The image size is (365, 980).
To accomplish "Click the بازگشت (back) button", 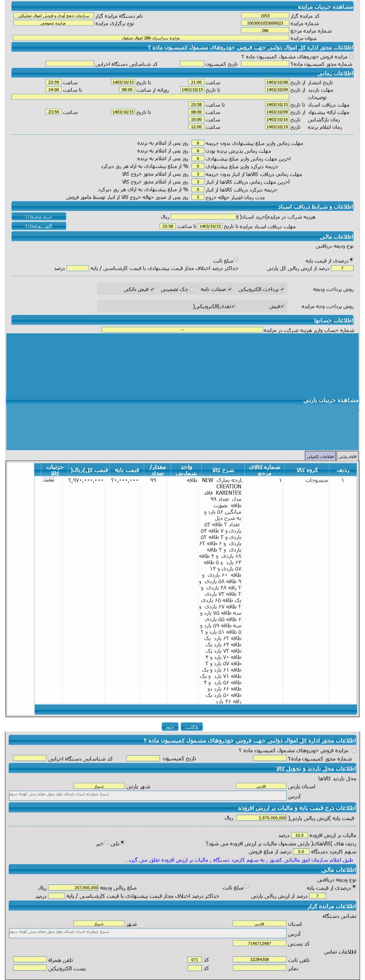I will 191,727.
